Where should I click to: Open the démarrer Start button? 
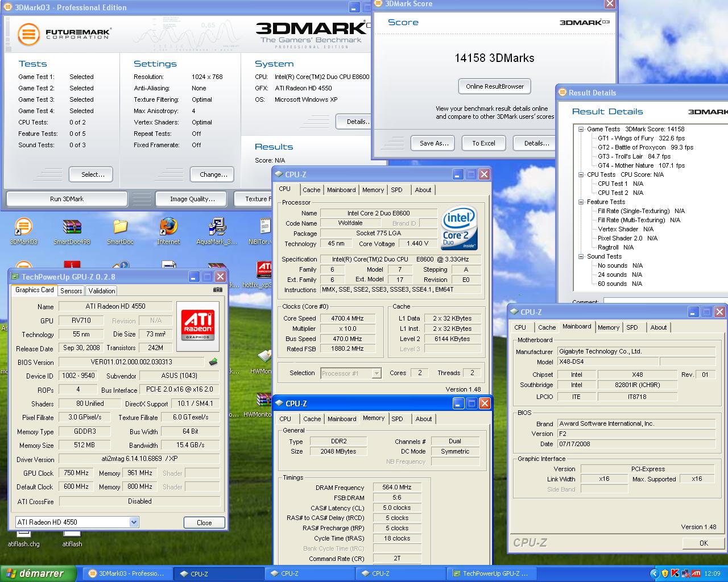coord(39,573)
